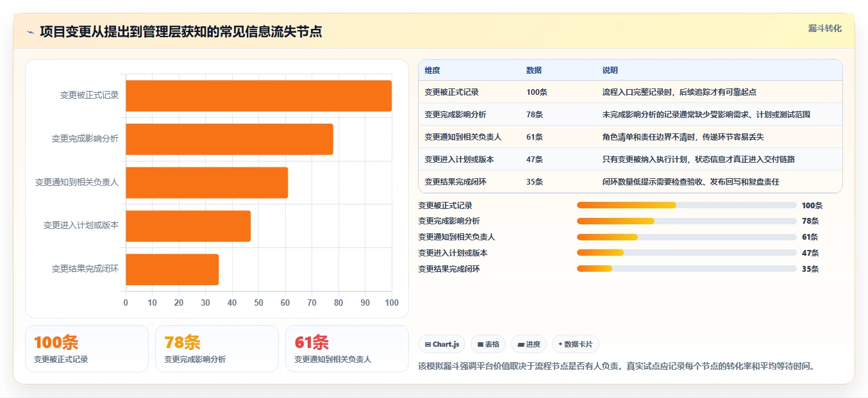Click the 变更结果完成闭环 bar in the chart
Screen dimensions: 868x398
pyautogui.click(x=172, y=269)
